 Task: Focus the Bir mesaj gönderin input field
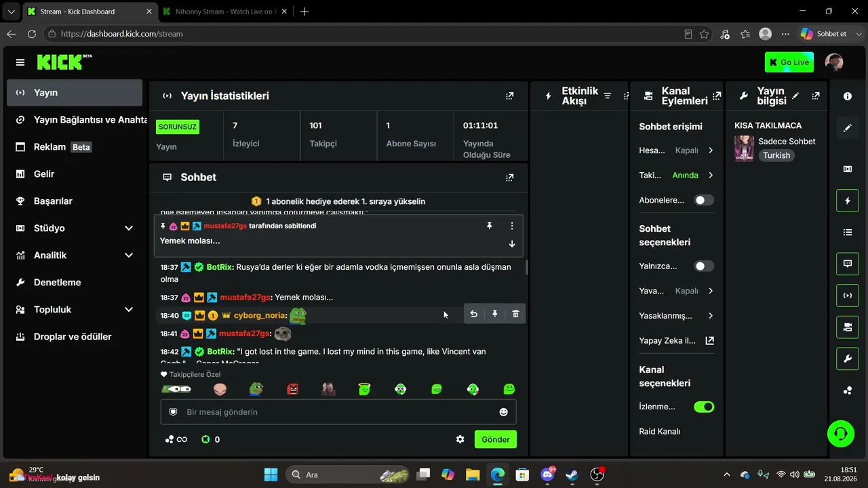tap(338, 412)
